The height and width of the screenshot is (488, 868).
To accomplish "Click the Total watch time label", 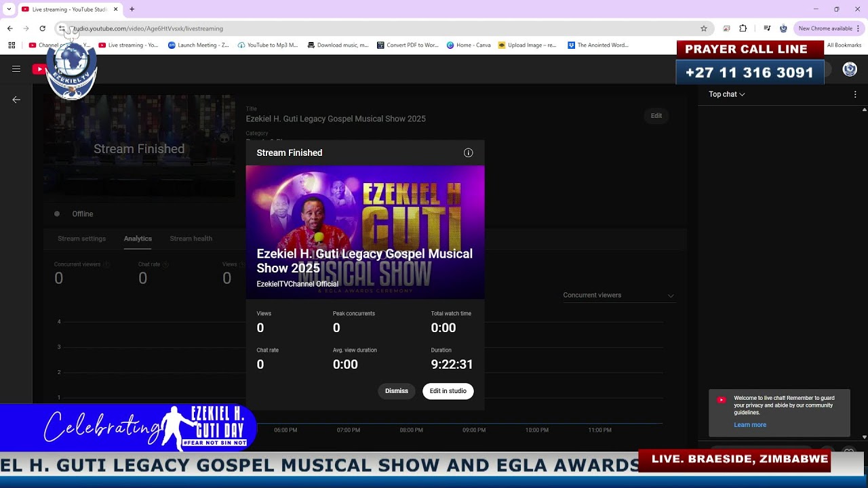I will (x=451, y=314).
